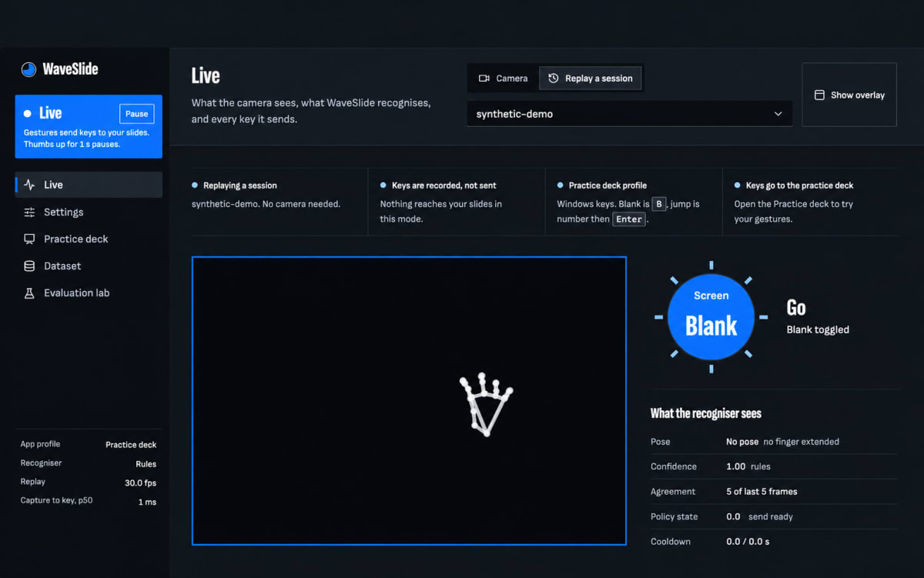This screenshot has width=924, height=578.
Task: Click the Live pulse icon in sidebar
Action: click(29, 185)
